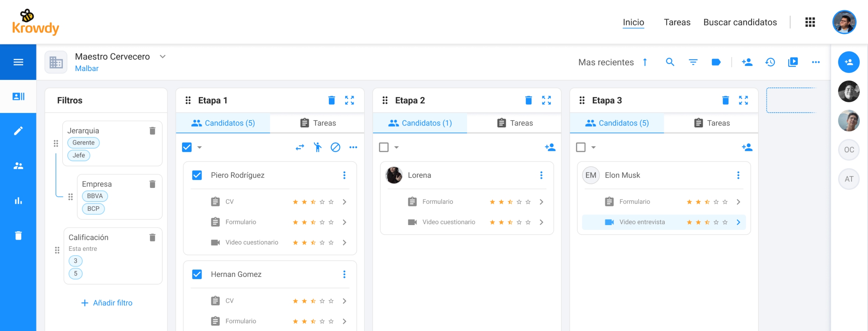Click the BBVA filter chip
The height and width of the screenshot is (331, 868).
pyautogui.click(x=95, y=196)
